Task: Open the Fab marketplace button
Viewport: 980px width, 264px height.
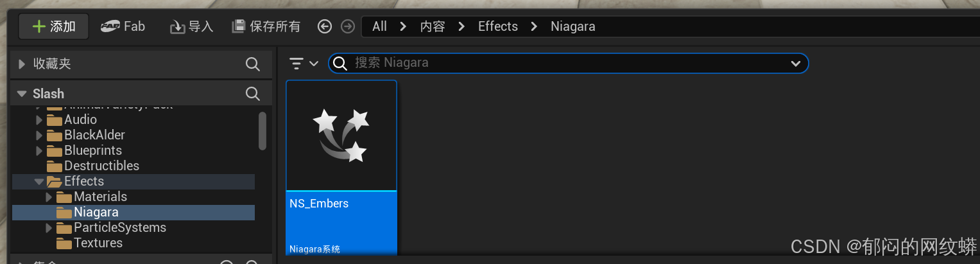Action: pyautogui.click(x=123, y=26)
